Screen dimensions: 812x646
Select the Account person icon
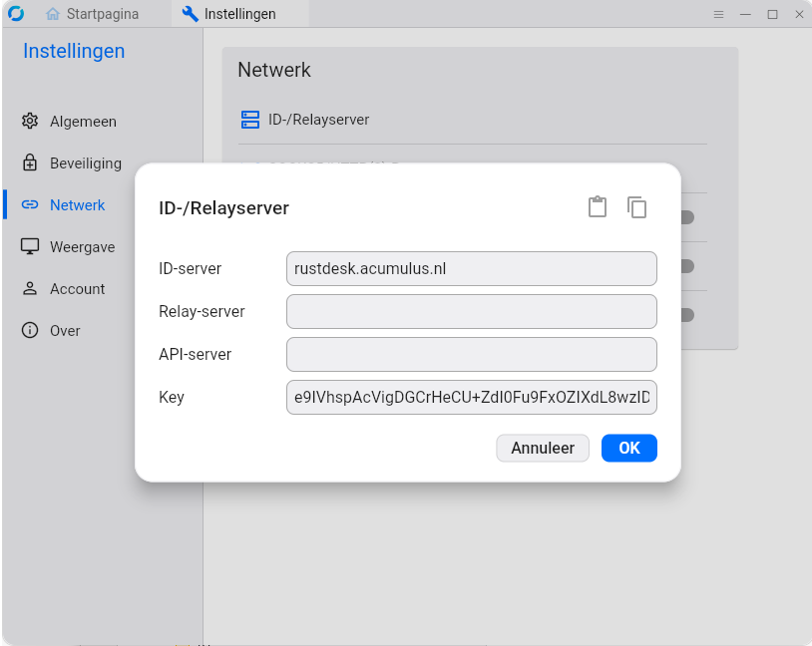[x=30, y=288]
